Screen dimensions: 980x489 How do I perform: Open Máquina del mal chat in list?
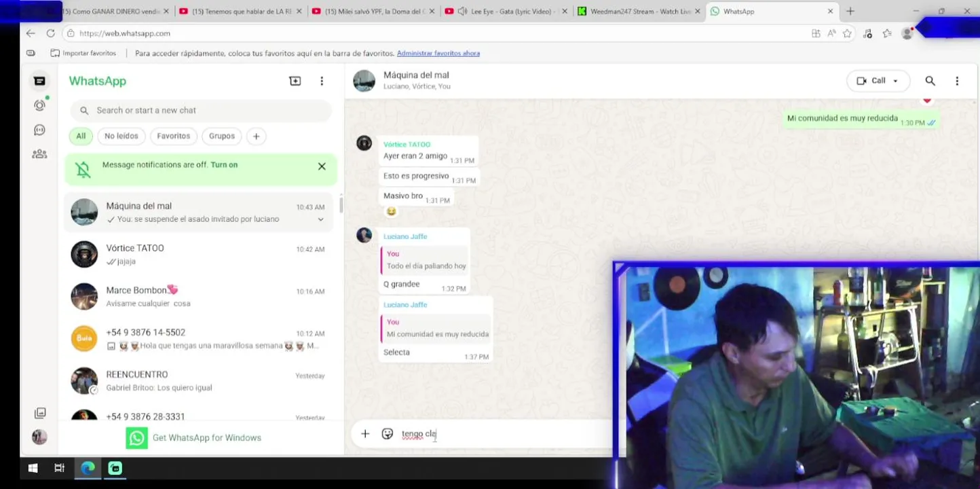[x=199, y=212]
